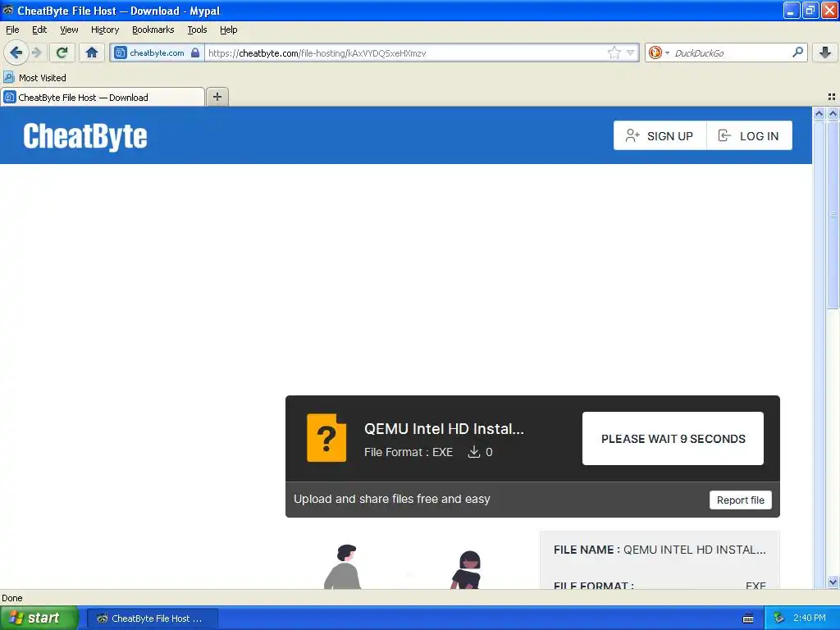
Task: Go back using the back arrow
Action: [x=16, y=52]
